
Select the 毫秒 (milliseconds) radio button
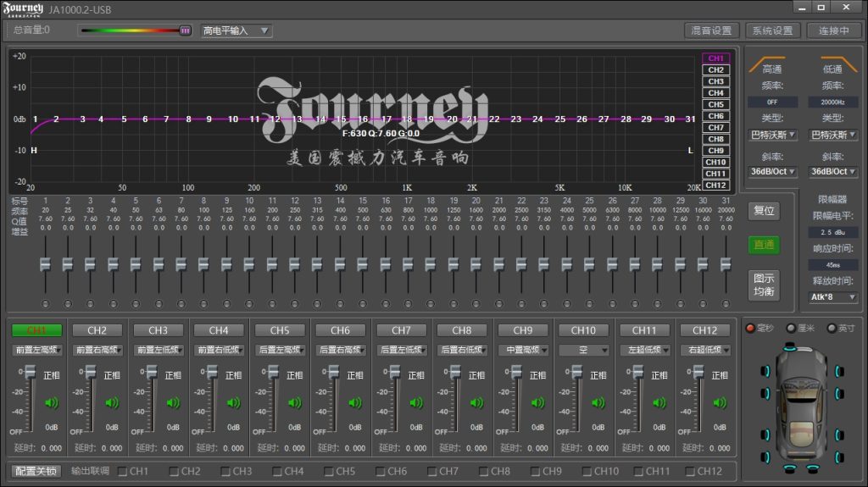750,328
